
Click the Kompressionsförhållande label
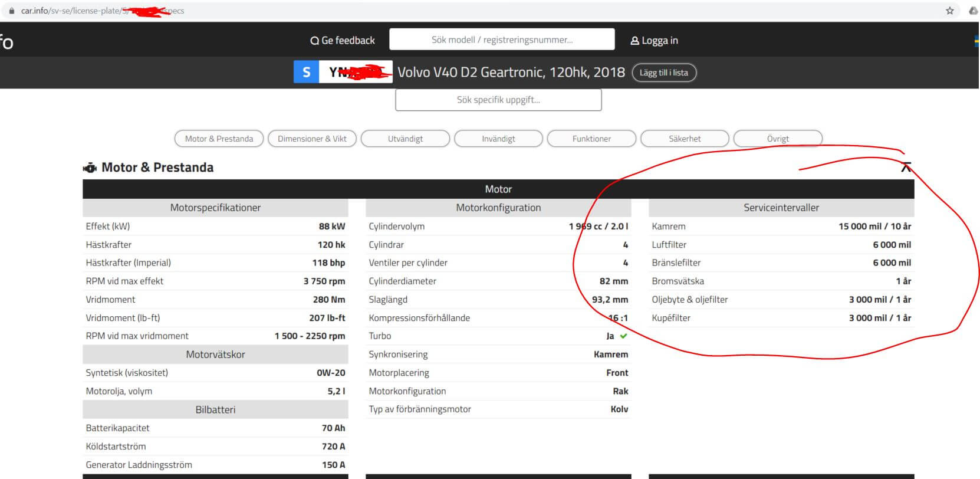(419, 318)
